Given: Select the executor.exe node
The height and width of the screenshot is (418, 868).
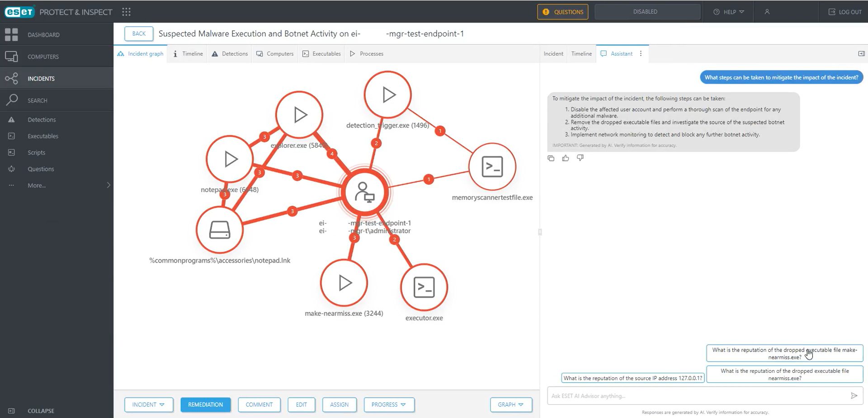Looking at the screenshot, I should point(424,287).
